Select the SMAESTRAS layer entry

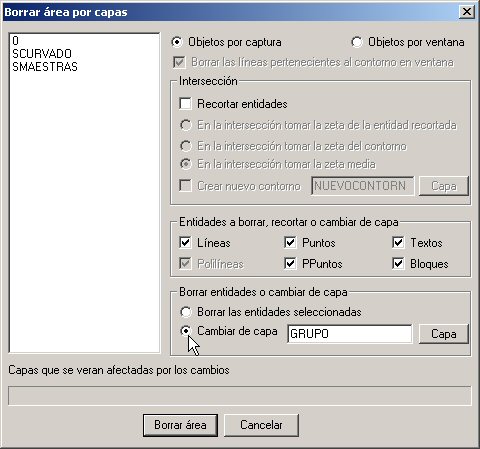(45, 67)
